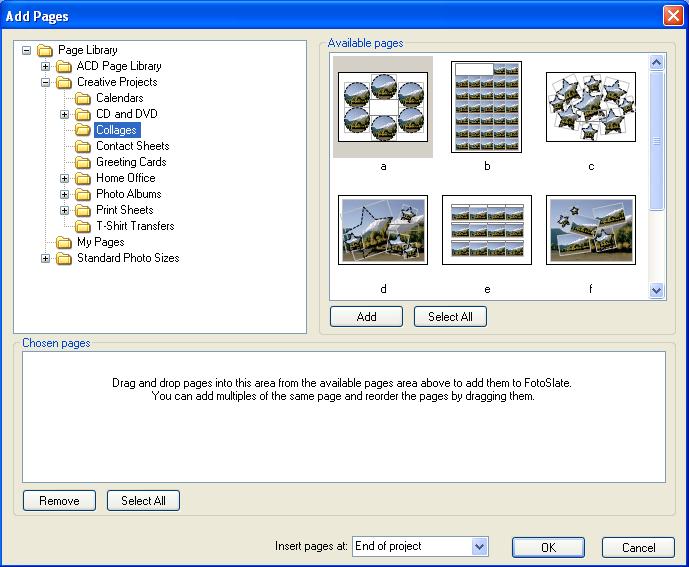Click the Calendars folder icon
The height and width of the screenshot is (567, 689).
click(83, 98)
